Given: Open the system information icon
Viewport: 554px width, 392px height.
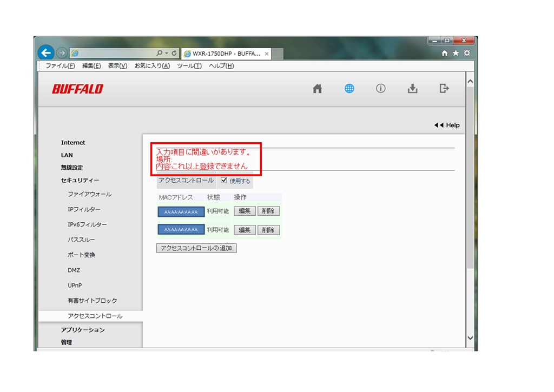Looking at the screenshot, I should pyautogui.click(x=380, y=88).
